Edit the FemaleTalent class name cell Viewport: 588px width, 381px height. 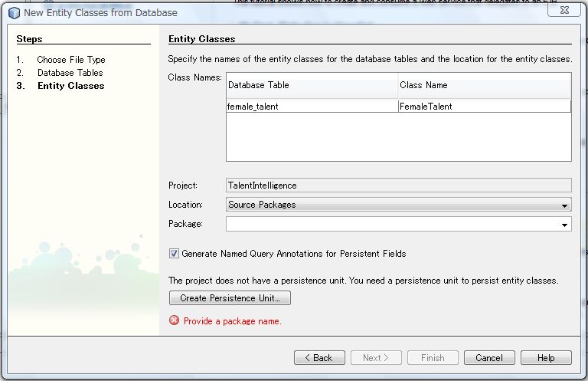click(484, 107)
